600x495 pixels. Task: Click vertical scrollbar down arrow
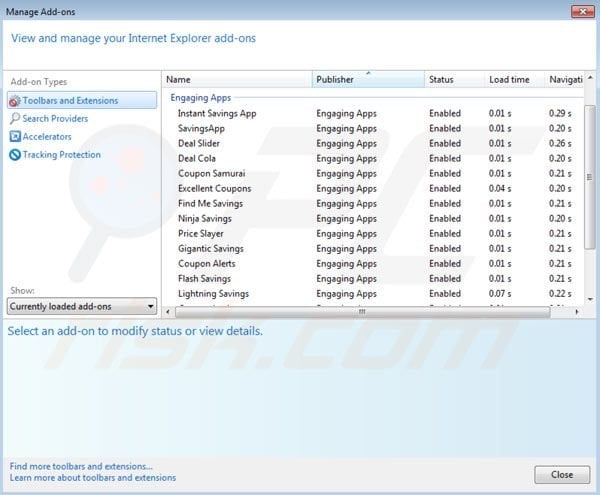tap(590, 299)
